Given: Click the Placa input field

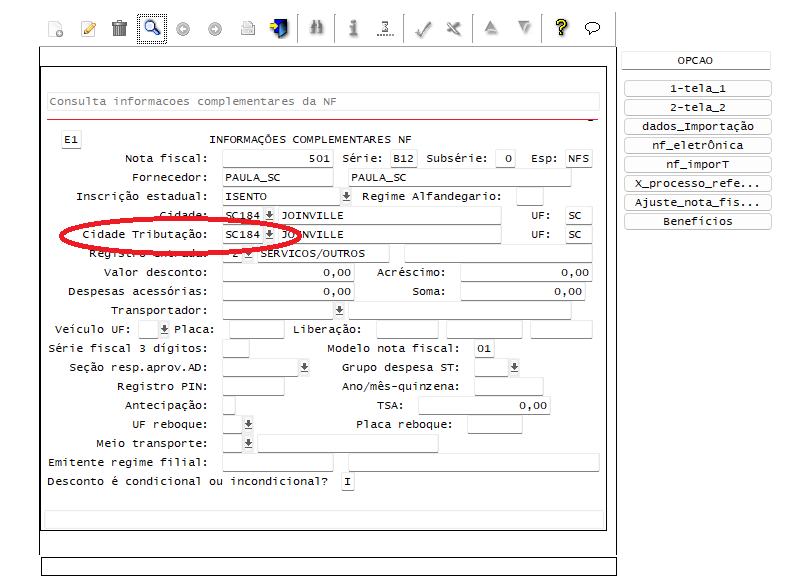Looking at the screenshot, I should coord(257,329).
